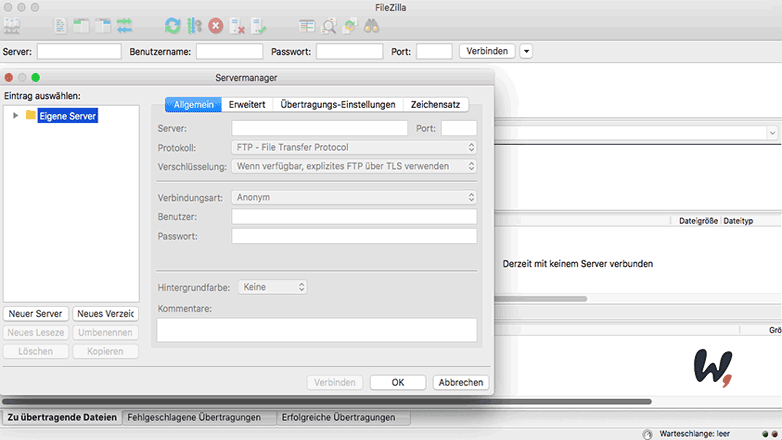Viewport: 782px width, 440px height.
Task: Click the red cancel operation icon
Action: click(x=215, y=26)
